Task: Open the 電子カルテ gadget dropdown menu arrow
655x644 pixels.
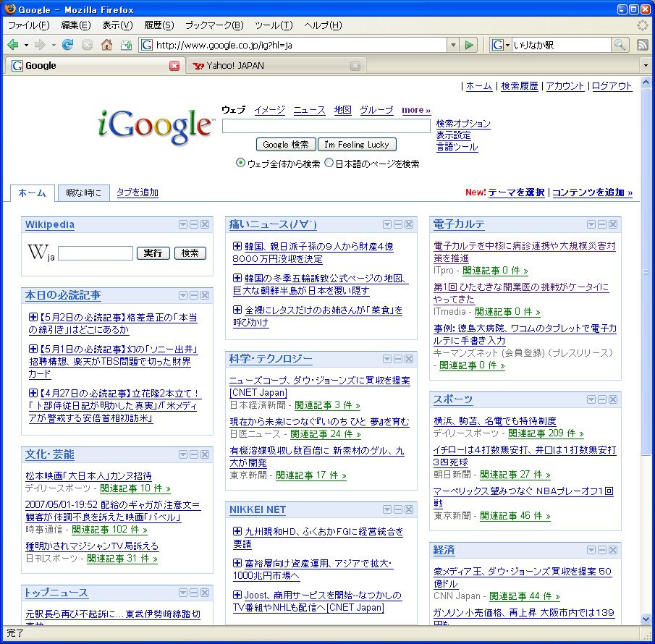Action: 591,224
